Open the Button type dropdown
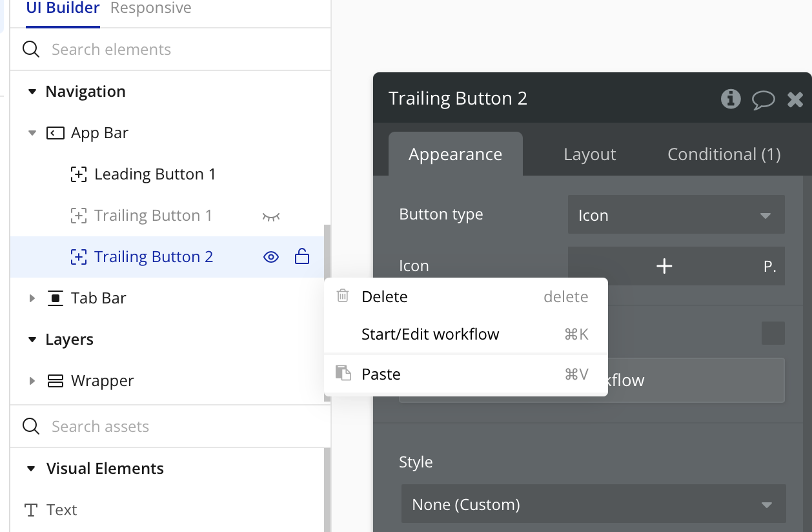 (676, 215)
